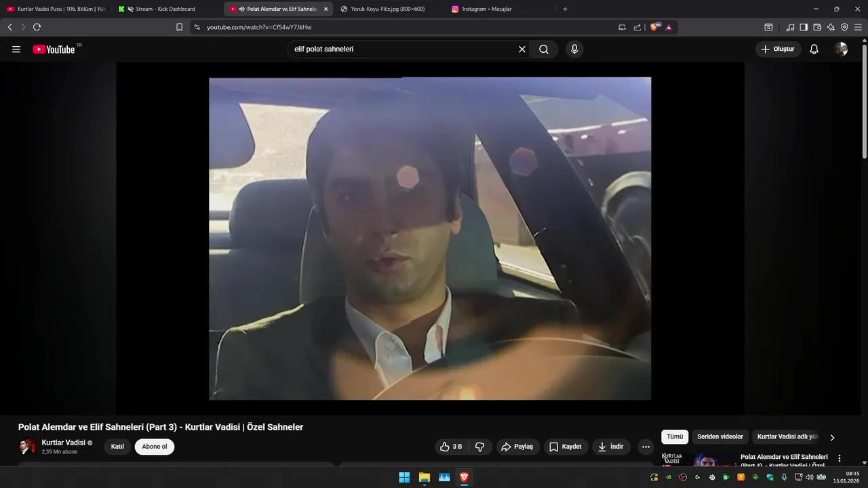This screenshot has height=488, width=868.
Task: Open Brave Shields lion icon
Action: pos(655,27)
